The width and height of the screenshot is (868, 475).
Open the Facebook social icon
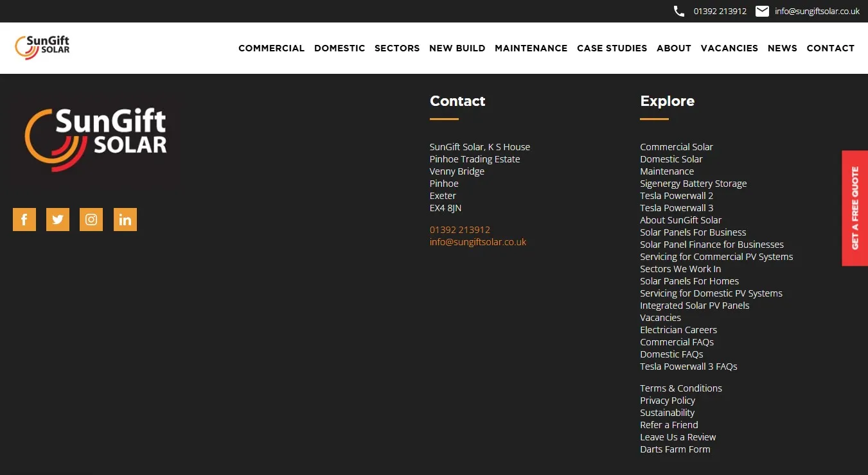pyautogui.click(x=24, y=220)
